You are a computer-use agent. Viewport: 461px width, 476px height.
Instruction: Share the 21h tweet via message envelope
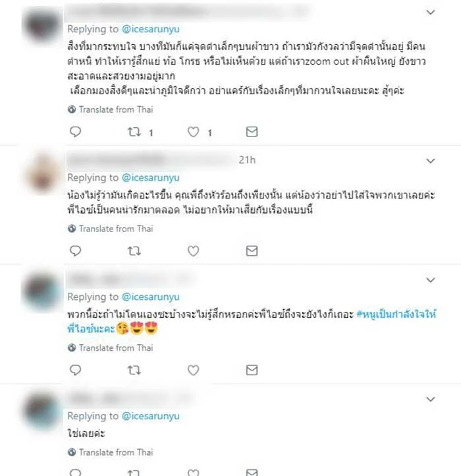click(252, 251)
